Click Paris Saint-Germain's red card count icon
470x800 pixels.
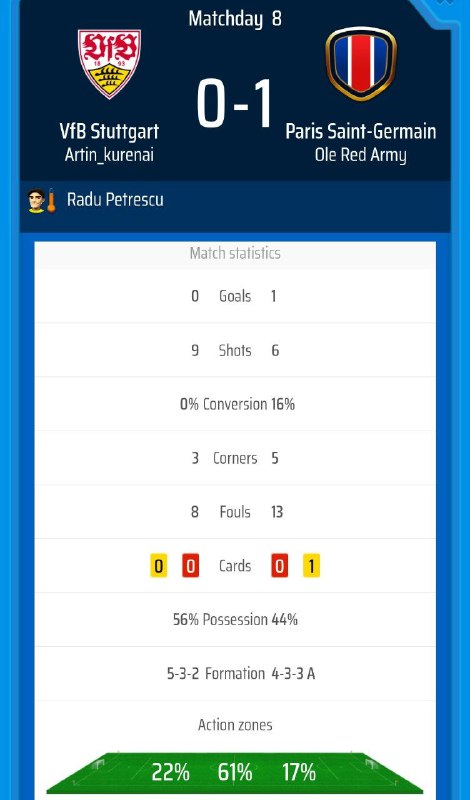pyautogui.click(x=280, y=566)
